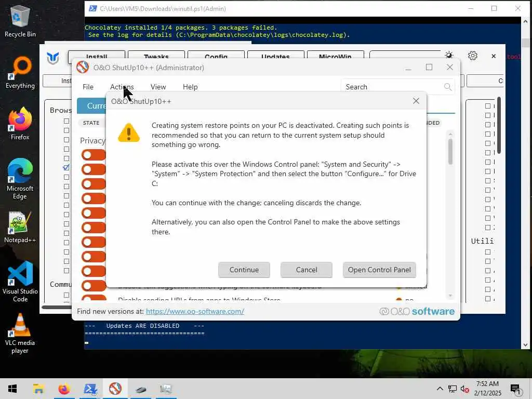The width and height of the screenshot is (532, 399).
Task: Select the Notepad++ desktop shortcut
Action: 20,228
